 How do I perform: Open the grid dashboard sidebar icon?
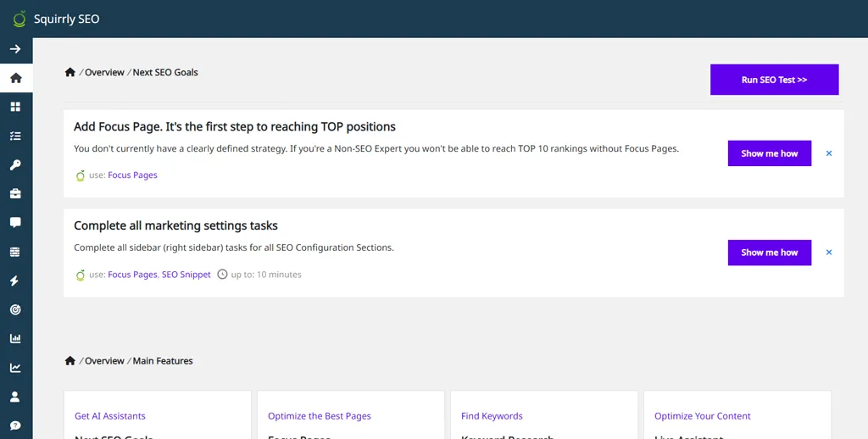pos(15,107)
